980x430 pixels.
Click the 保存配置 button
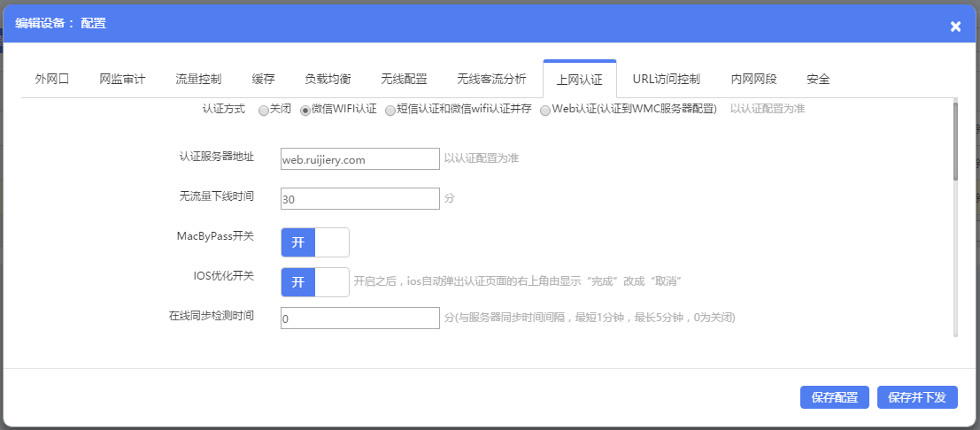(834, 397)
